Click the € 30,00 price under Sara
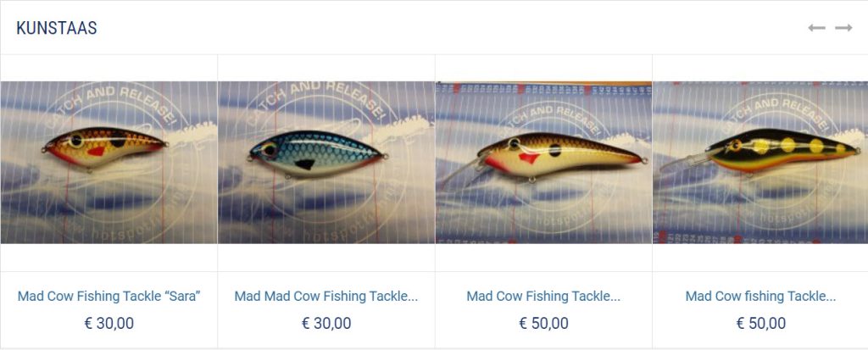 108,324
